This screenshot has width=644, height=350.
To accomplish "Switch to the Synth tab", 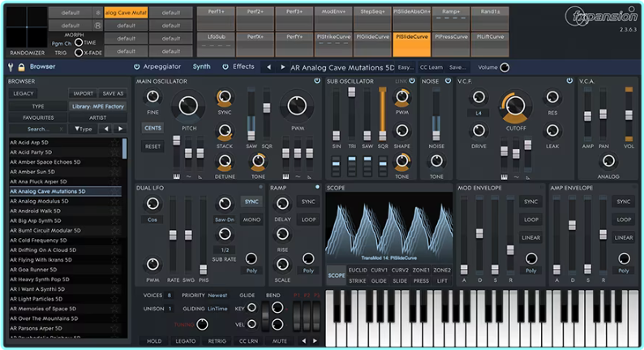I will pyautogui.click(x=201, y=66).
